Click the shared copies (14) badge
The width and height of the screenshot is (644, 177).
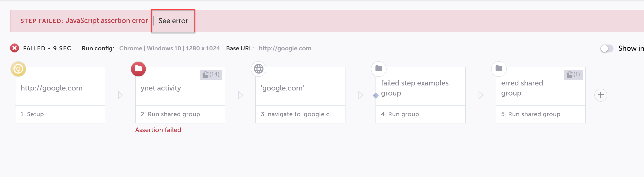point(211,75)
